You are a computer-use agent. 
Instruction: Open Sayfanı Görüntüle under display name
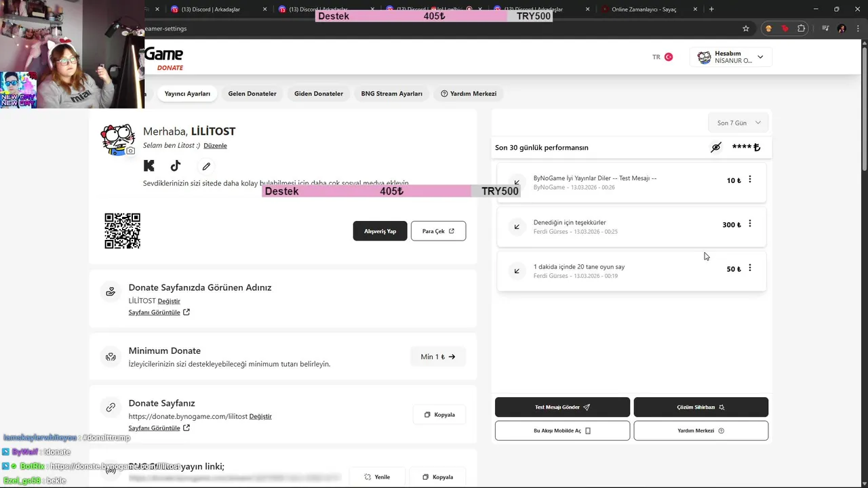pyautogui.click(x=159, y=312)
